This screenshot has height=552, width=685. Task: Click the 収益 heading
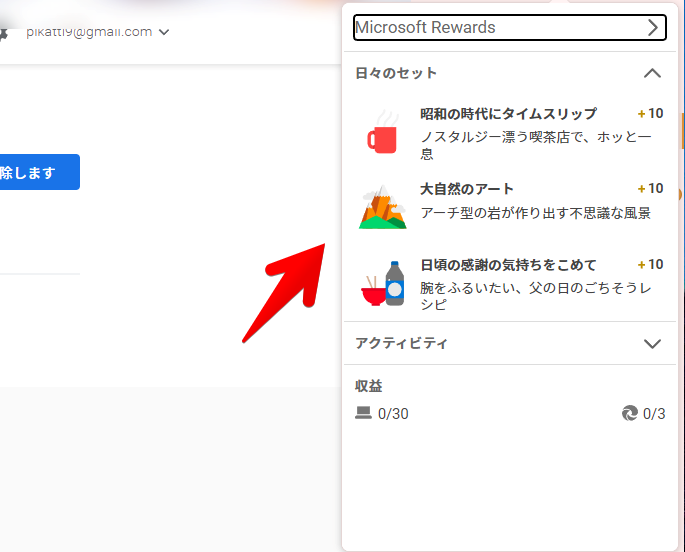coord(369,386)
